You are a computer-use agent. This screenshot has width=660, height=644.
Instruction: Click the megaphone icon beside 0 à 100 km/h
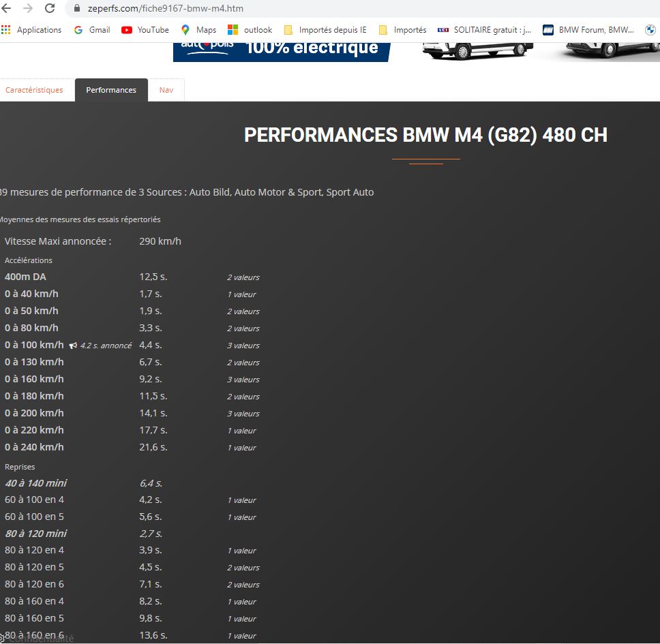click(73, 346)
